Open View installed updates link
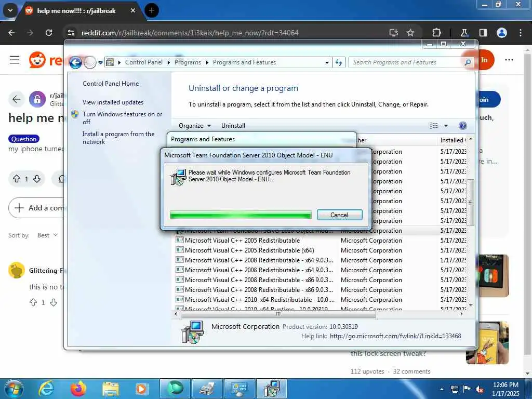Image resolution: width=532 pixels, height=399 pixels. 113,102
